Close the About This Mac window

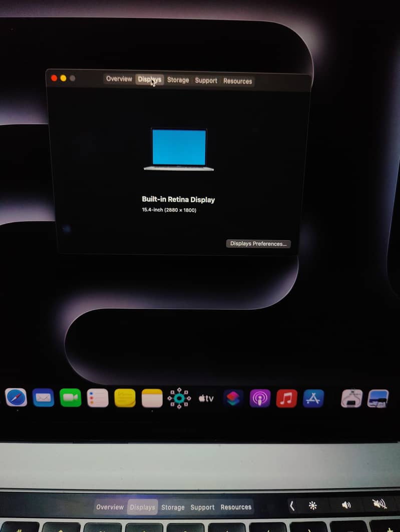[54, 78]
